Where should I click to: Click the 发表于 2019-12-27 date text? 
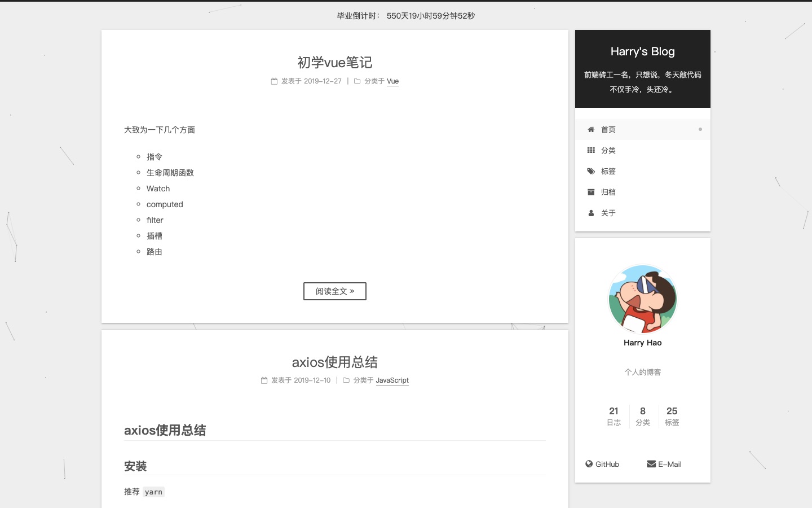[311, 81]
